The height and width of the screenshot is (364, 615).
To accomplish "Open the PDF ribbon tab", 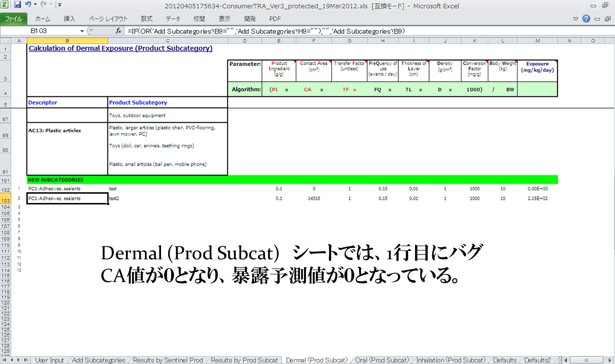I will pyautogui.click(x=275, y=19).
